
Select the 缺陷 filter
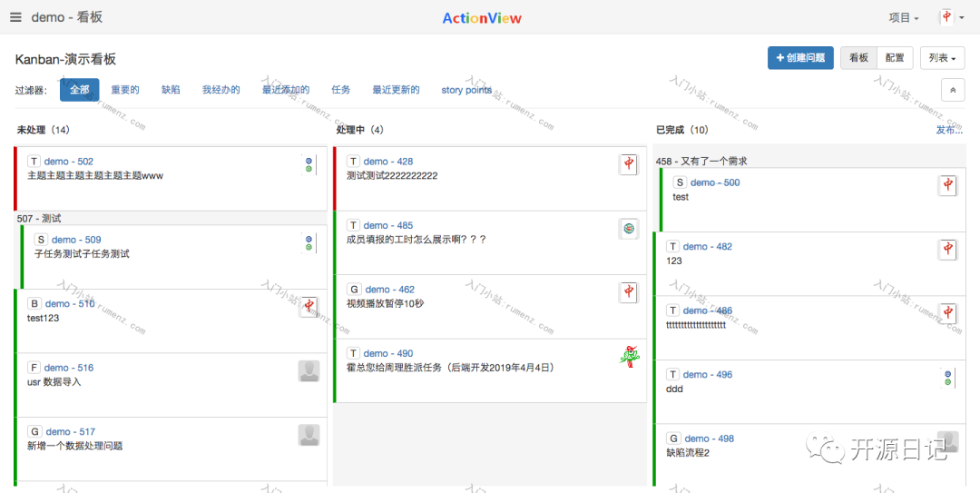tap(171, 90)
